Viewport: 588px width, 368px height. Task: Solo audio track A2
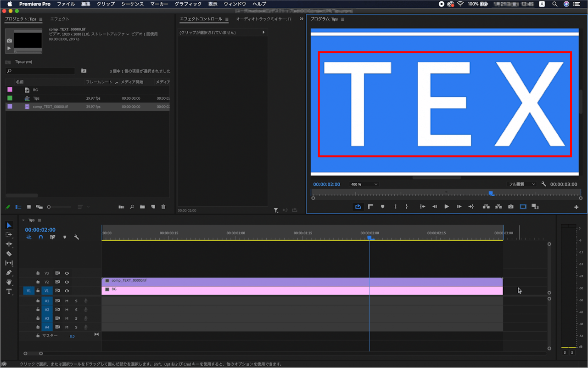click(76, 310)
